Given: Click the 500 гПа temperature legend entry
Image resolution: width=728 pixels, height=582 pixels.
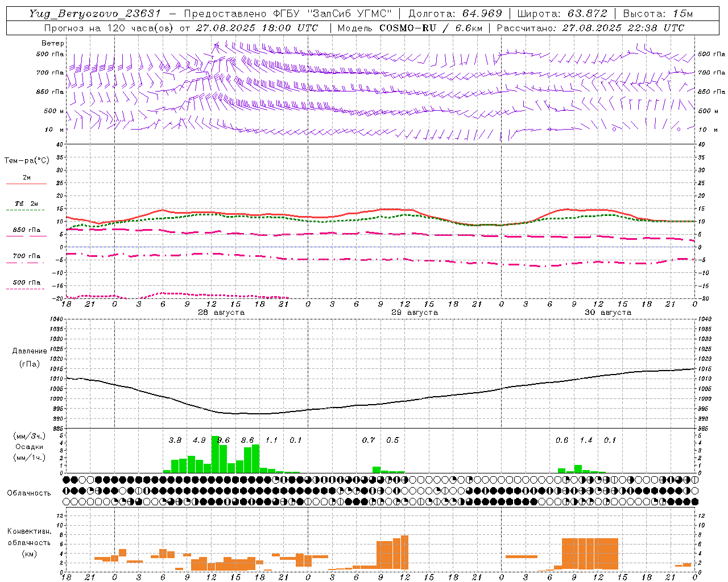Looking at the screenshot, I should (26, 282).
